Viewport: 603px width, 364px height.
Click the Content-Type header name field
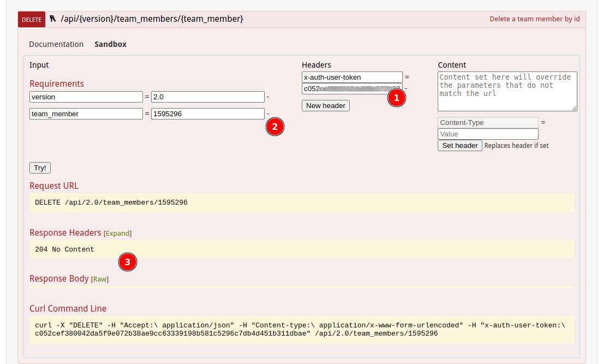pyautogui.click(x=488, y=123)
